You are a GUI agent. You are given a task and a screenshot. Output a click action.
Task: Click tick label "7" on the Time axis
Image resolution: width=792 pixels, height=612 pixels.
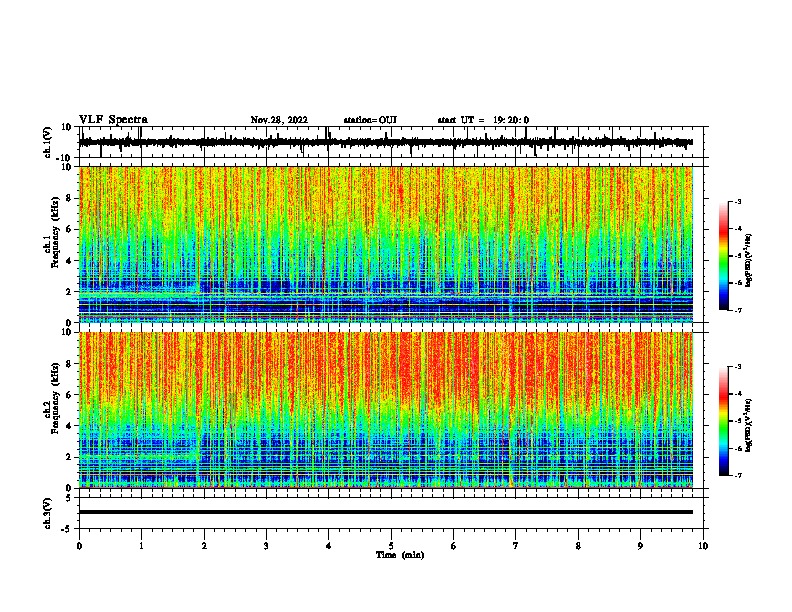click(516, 546)
